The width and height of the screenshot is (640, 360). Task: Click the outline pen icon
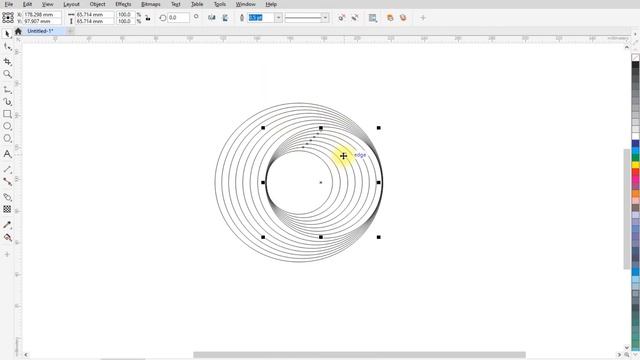tap(242, 18)
